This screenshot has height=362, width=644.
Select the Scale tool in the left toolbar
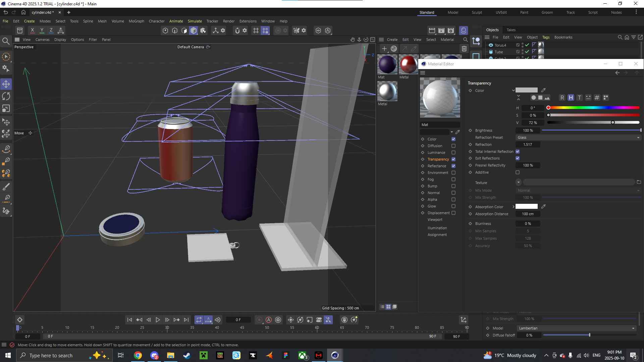[6, 108]
